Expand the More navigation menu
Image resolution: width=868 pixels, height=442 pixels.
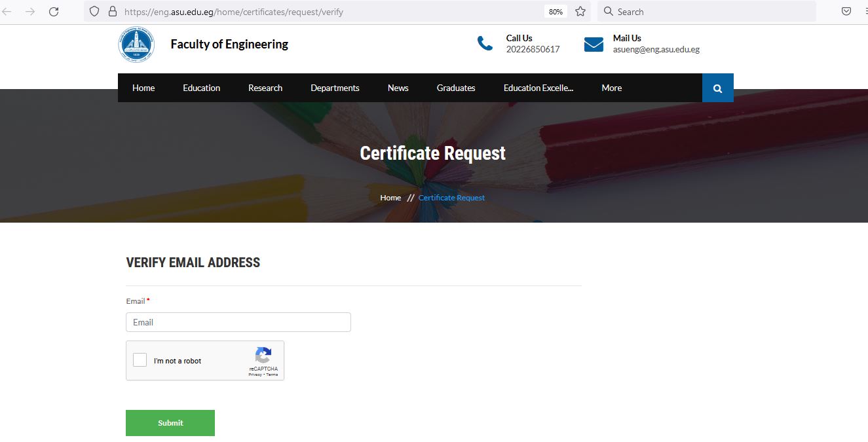pos(611,88)
